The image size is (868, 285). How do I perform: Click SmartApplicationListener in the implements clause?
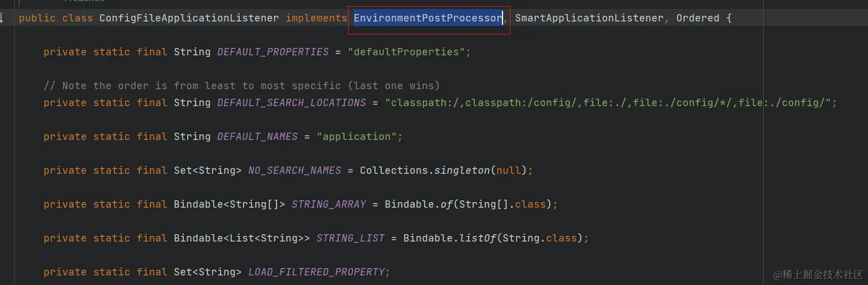(589, 18)
